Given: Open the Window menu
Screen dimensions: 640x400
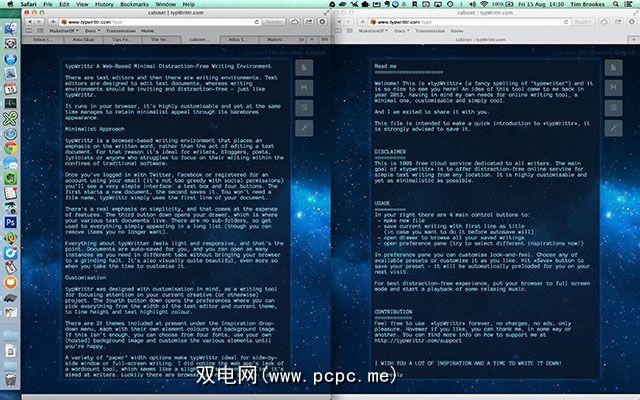Looking at the screenshot, I should 166,4.
